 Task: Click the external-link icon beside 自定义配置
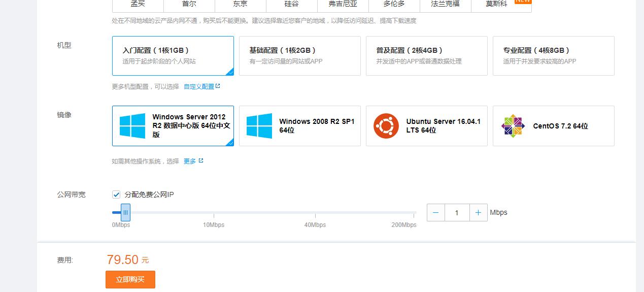click(218, 86)
